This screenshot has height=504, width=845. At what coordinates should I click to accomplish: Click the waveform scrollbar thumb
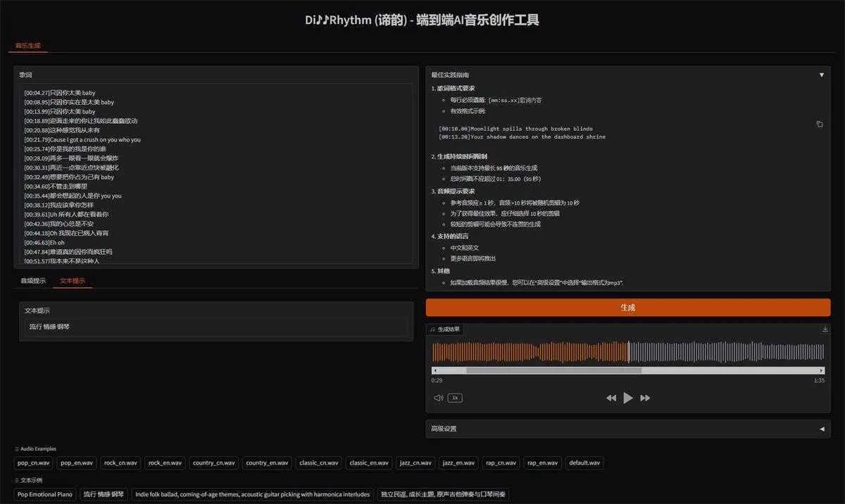(553, 370)
